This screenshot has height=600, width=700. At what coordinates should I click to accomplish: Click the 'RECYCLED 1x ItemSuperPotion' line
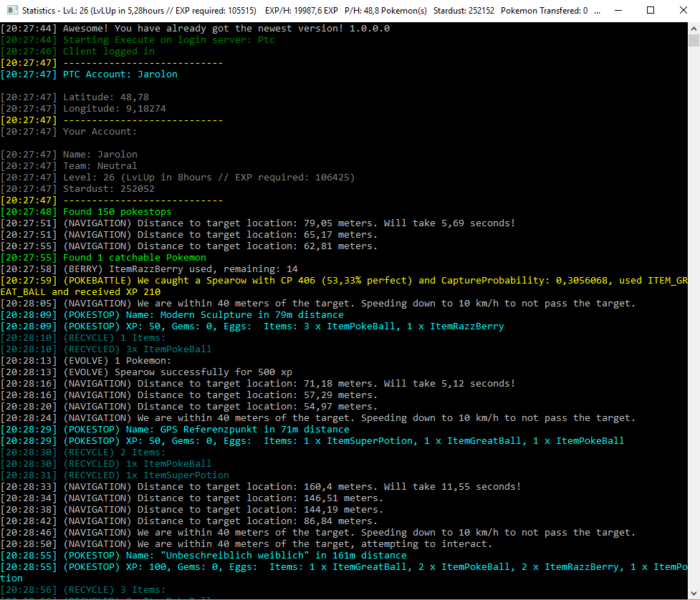146,475
